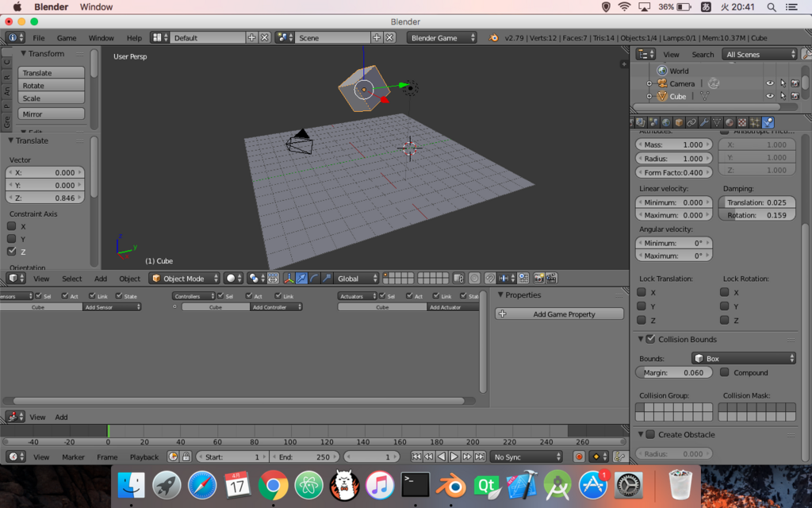Open the No Sync playback dropdown

pos(527,456)
